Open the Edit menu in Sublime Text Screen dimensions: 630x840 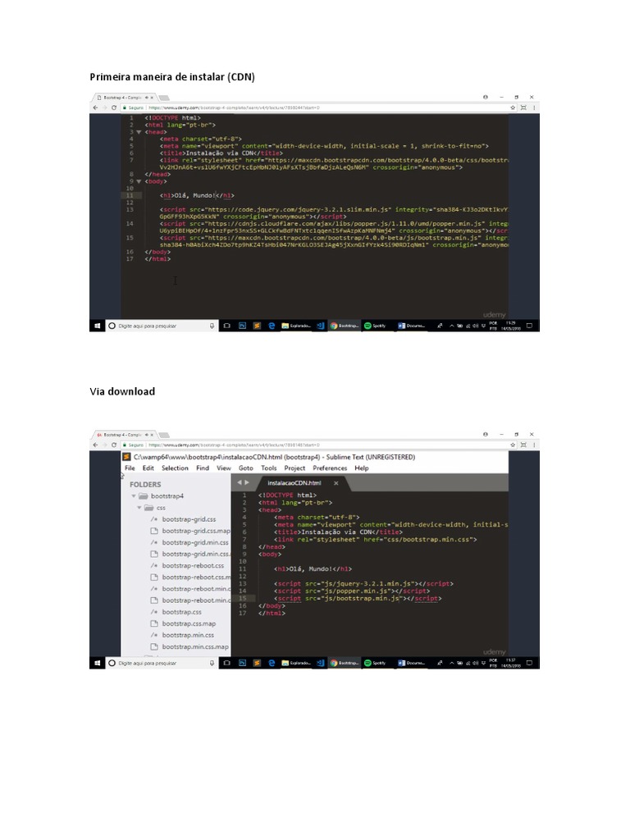tap(148, 468)
